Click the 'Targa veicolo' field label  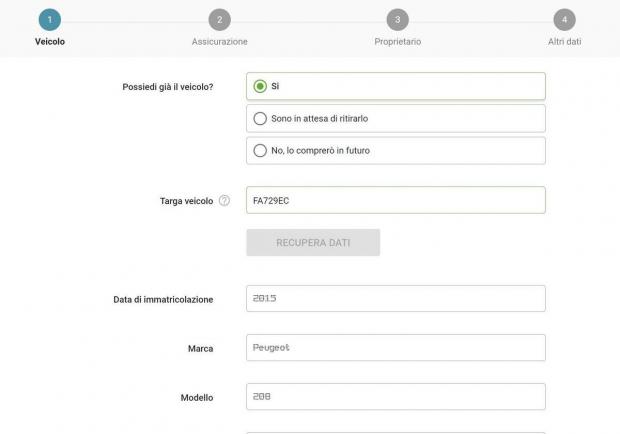coord(186,201)
